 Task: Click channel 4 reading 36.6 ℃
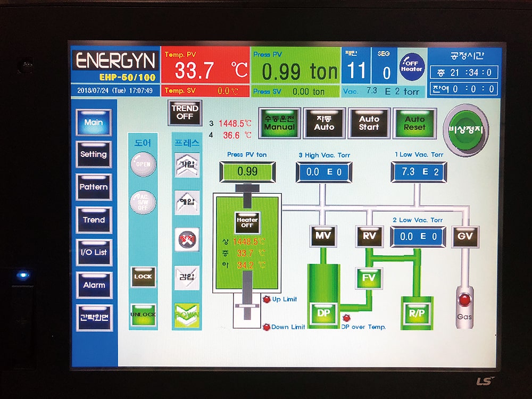coord(237,135)
